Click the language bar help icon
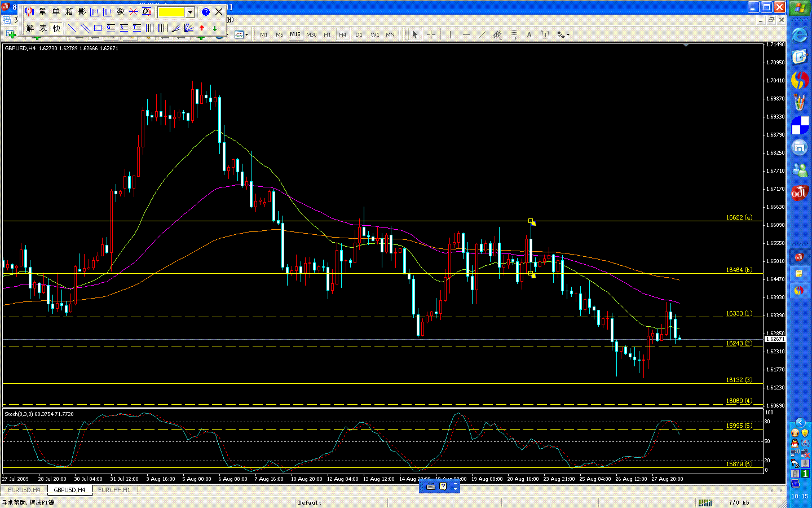The height and width of the screenshot is (508, 812). [443, 486]
